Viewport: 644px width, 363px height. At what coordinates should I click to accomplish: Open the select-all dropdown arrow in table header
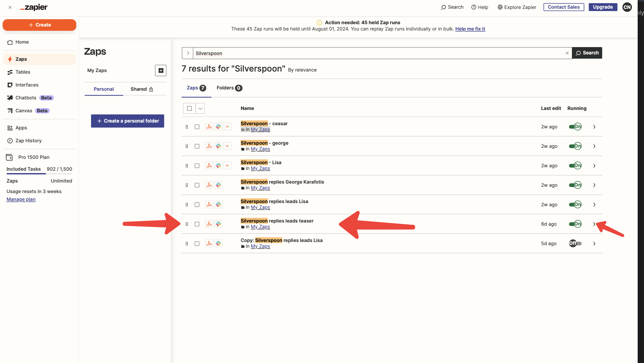(200, 108)
